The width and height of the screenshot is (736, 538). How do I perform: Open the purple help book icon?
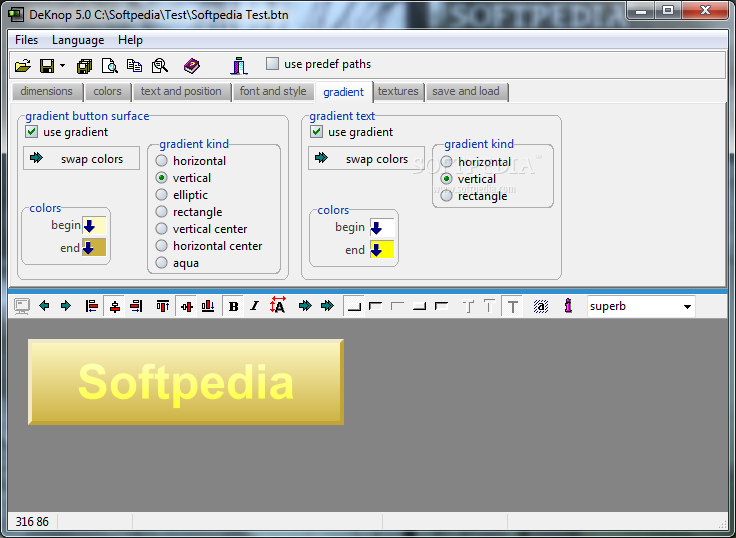click(x=192, y=66)
